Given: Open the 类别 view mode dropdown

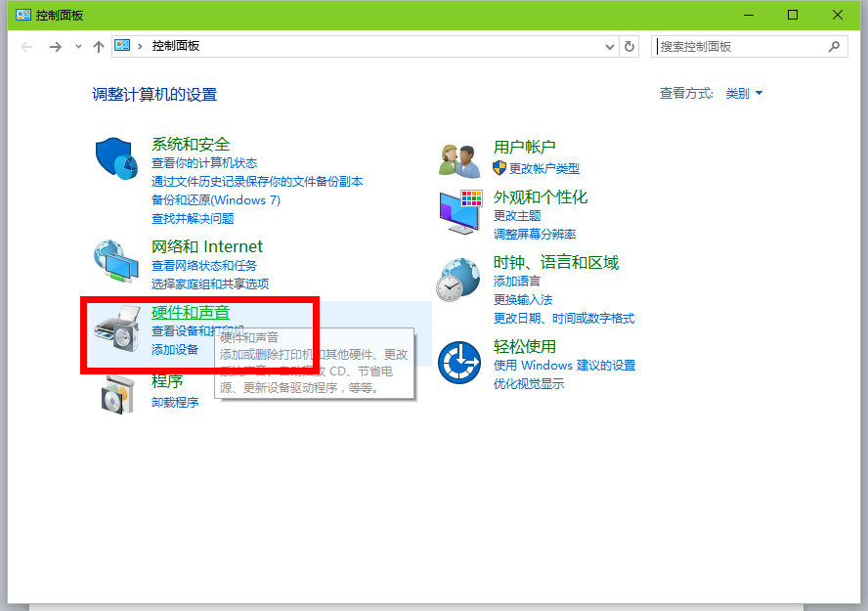Looking at the screenshot, I should 744,94.
